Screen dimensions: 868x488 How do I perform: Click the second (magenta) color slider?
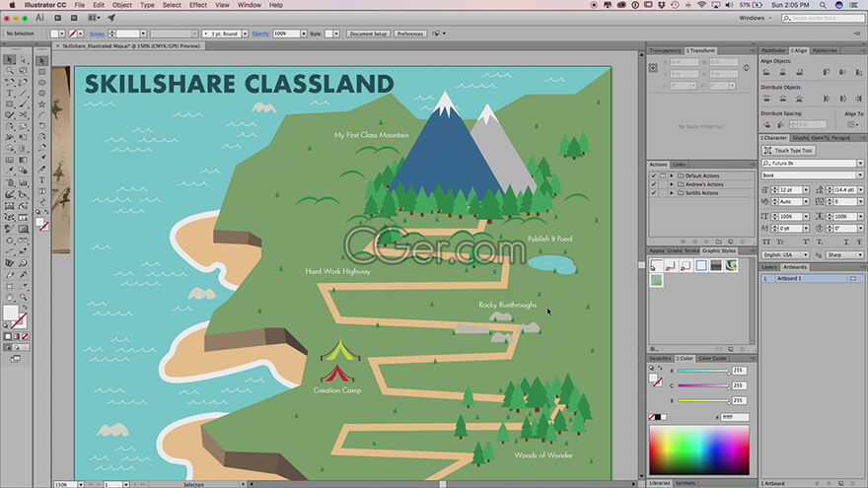(x=703, y=385)
